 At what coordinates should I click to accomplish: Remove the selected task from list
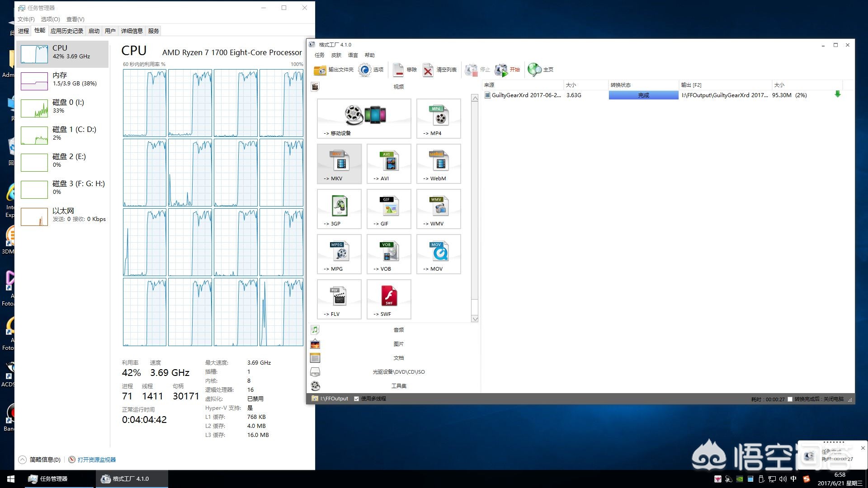pos(405,70)
